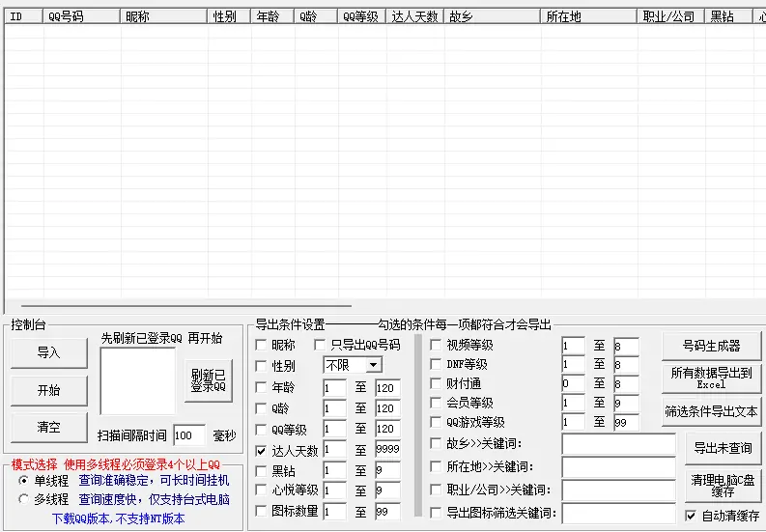Click the 故乡 keyword input field

coord(619,444)
